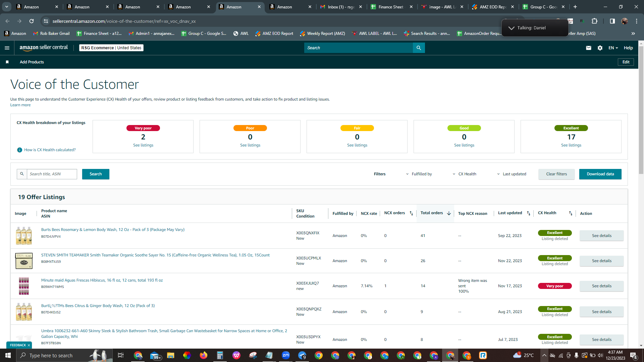Focus the Seller Central top search box

click(x=359, y=48)
